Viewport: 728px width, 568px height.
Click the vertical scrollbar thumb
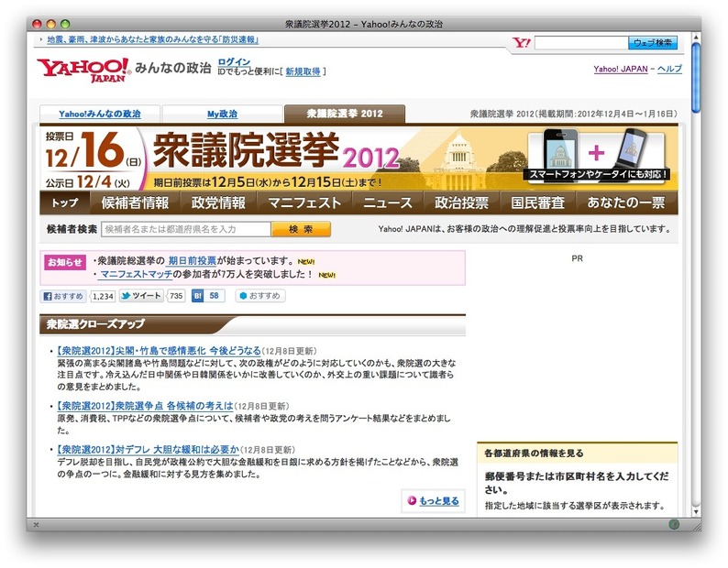click(696, 78)
